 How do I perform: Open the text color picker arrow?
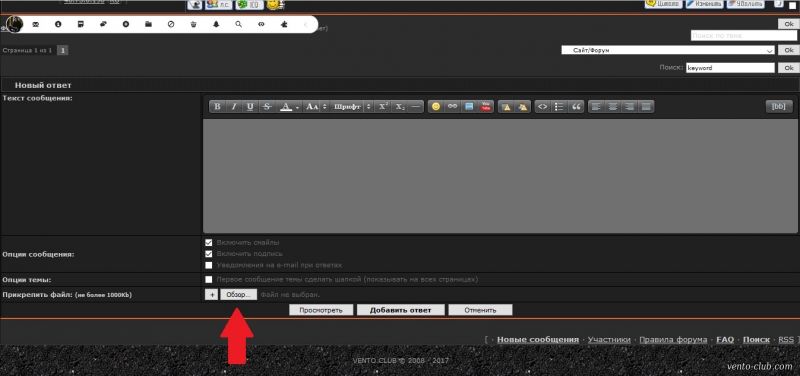pos(297,107)
